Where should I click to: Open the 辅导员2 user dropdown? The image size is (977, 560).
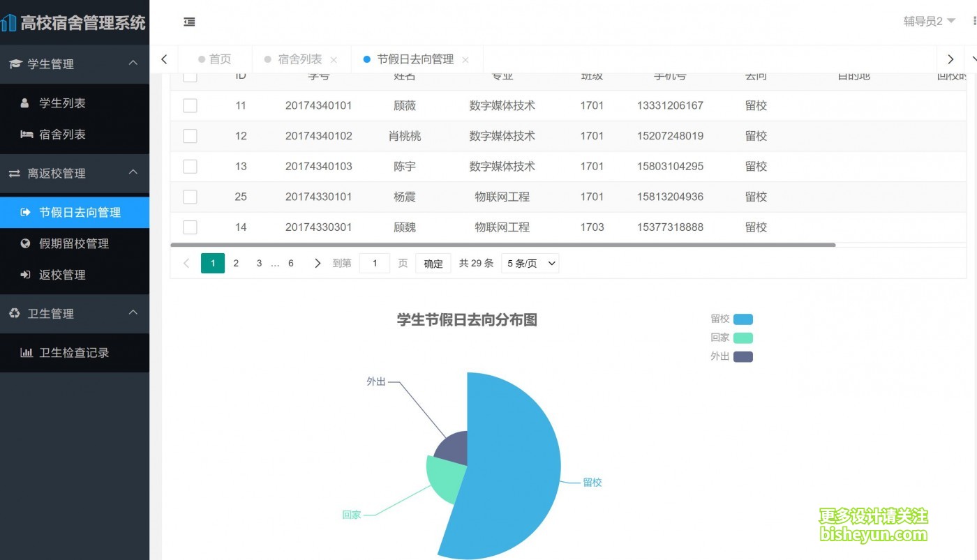[929, 22]
